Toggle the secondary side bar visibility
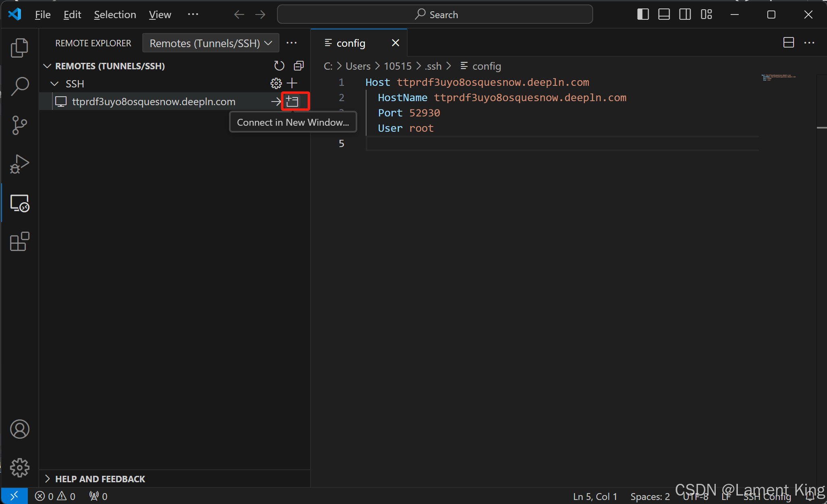This screenshot has width=827, height=504. [685, 15]
